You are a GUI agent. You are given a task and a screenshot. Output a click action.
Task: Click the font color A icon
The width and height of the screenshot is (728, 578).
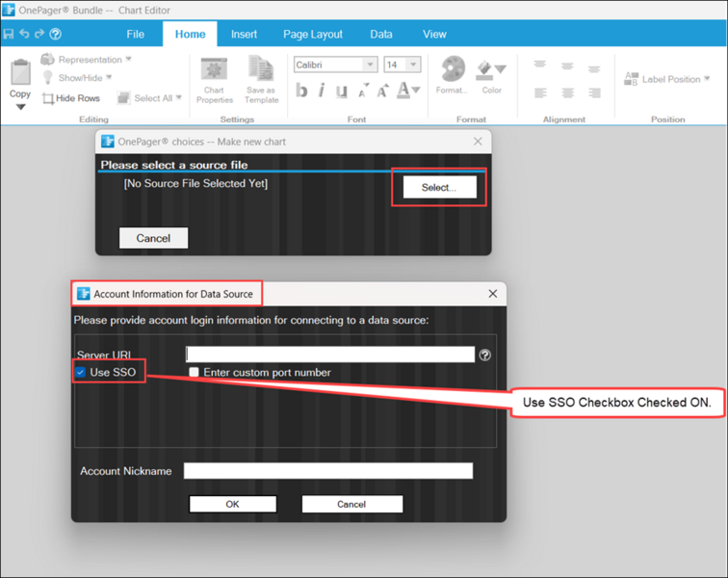click(x=403, y=91)
